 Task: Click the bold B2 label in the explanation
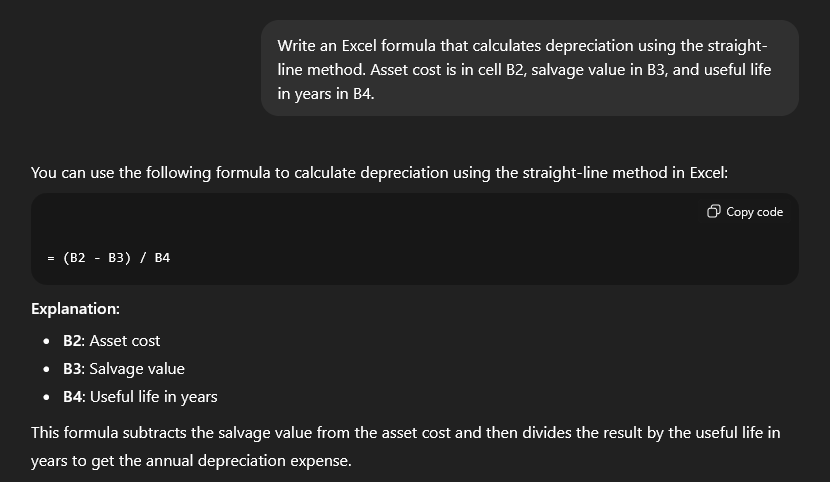point(72,341)
